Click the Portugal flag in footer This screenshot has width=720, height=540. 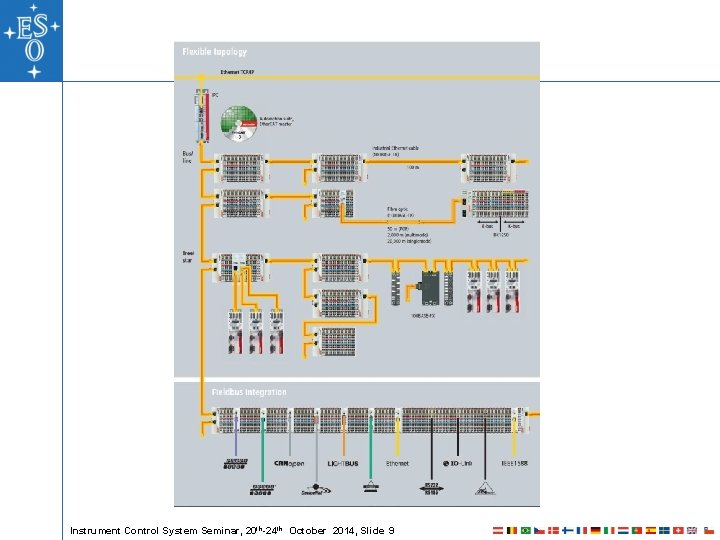[x=637, y=530]
